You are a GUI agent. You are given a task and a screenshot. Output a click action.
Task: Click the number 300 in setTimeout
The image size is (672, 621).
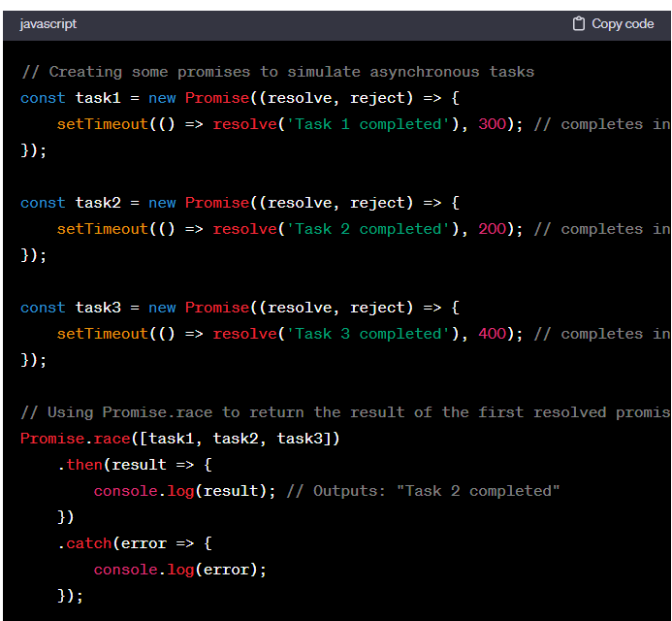[x=493, y=124]
